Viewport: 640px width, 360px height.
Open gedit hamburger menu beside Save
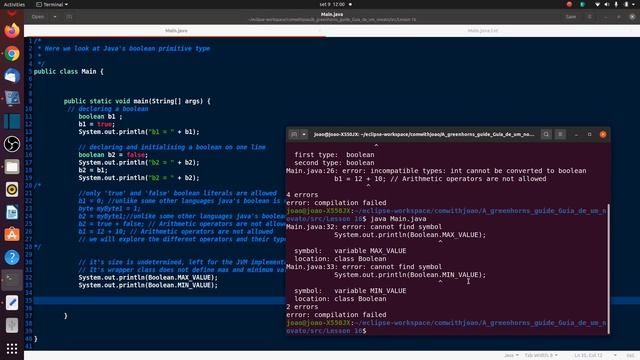(590, 17)
